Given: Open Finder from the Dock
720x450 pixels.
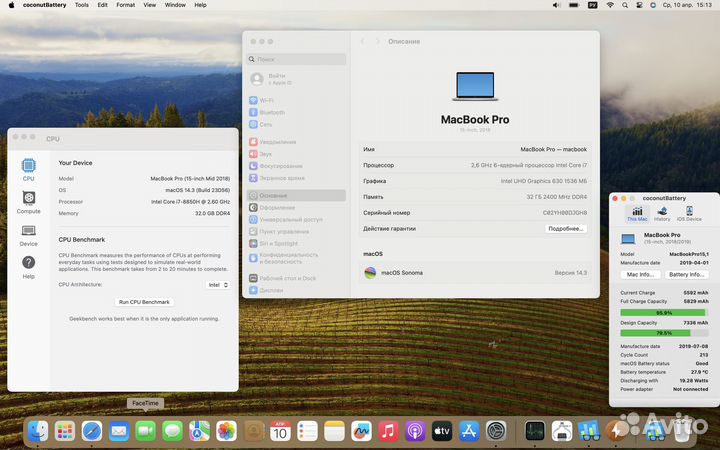Looking at the screenshot, I should (38, 431).
